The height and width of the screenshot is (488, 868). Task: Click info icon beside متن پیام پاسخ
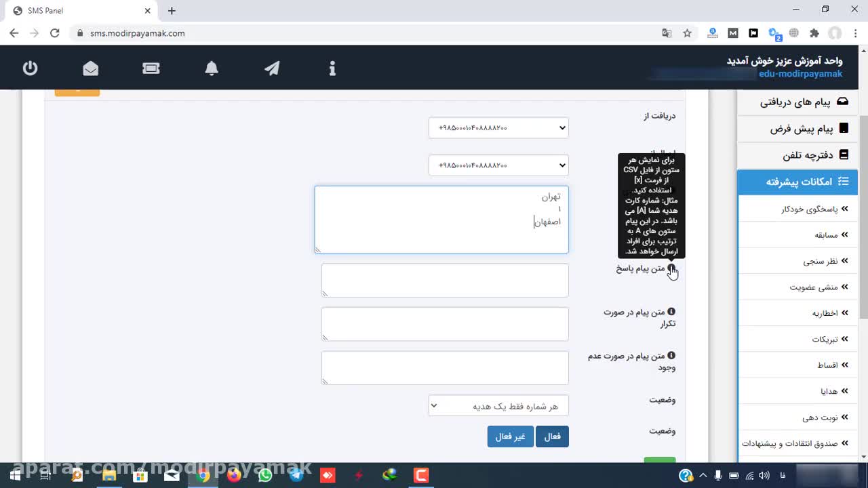671,268
